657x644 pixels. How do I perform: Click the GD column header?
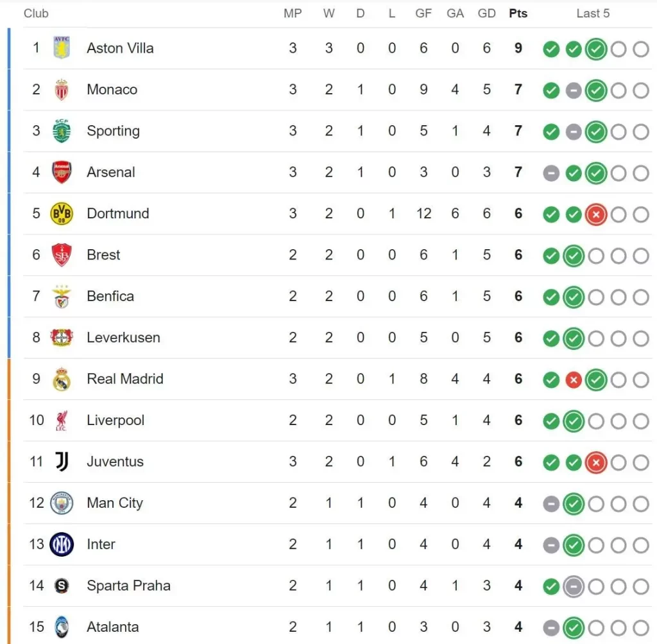click(487, 13)
